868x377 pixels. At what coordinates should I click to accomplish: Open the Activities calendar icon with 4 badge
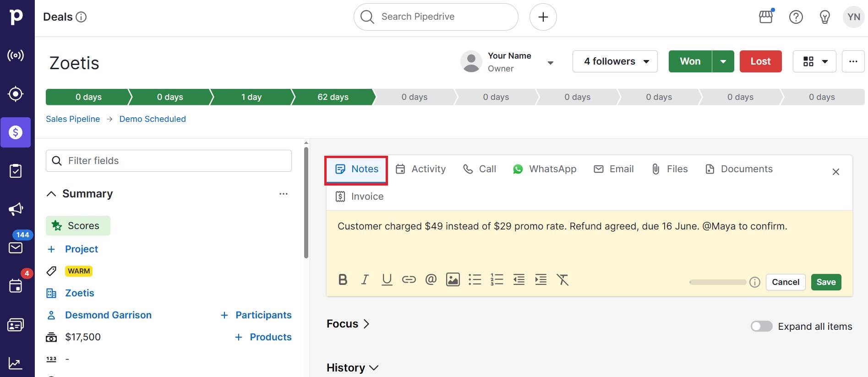pos(16,286)
